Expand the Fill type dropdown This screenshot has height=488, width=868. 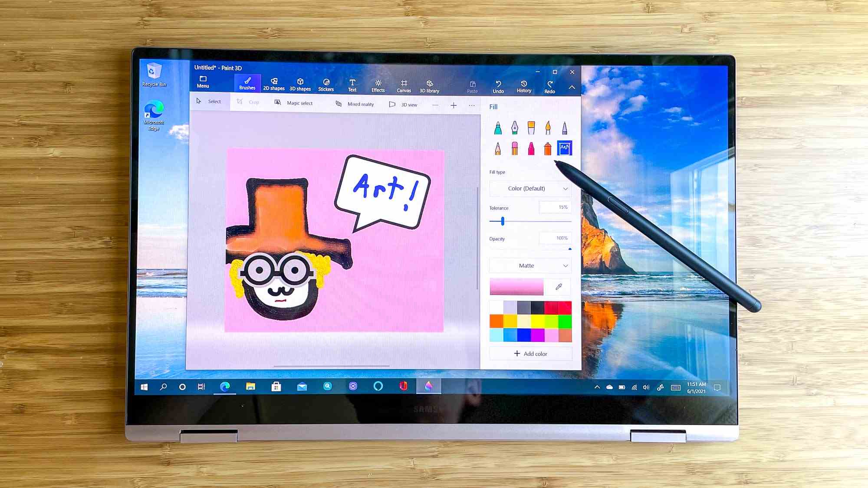click(x=530, y=188)
